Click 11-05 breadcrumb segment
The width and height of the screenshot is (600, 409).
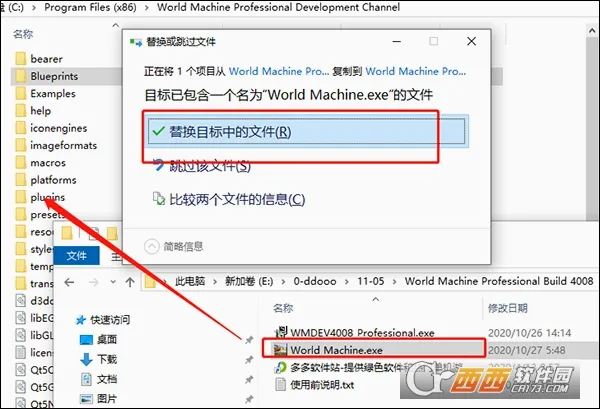pos(370,281)
